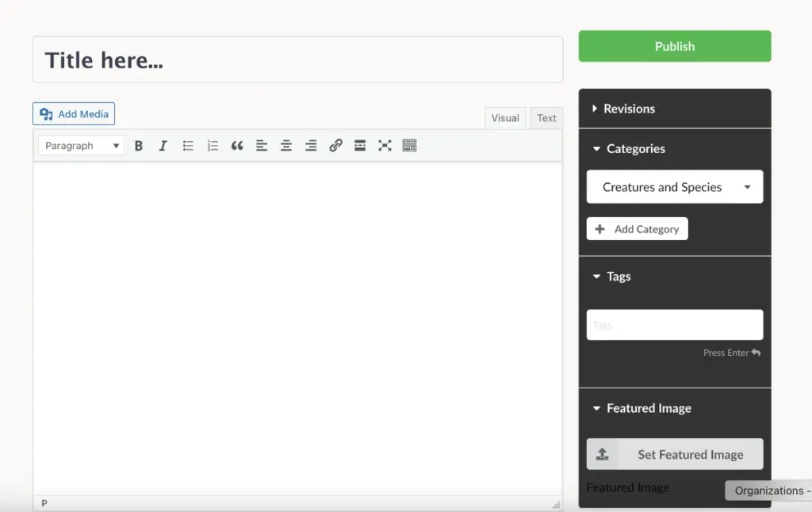Enter distraction-free fullscreen mode
The width and height of the screenshot is (812, 512).
click(x=385, y=146)
